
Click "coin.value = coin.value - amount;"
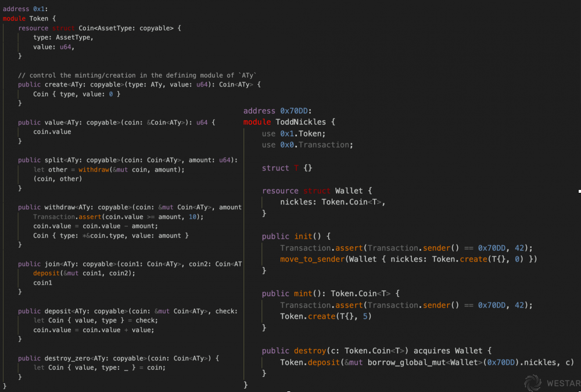tap(96, 226)
